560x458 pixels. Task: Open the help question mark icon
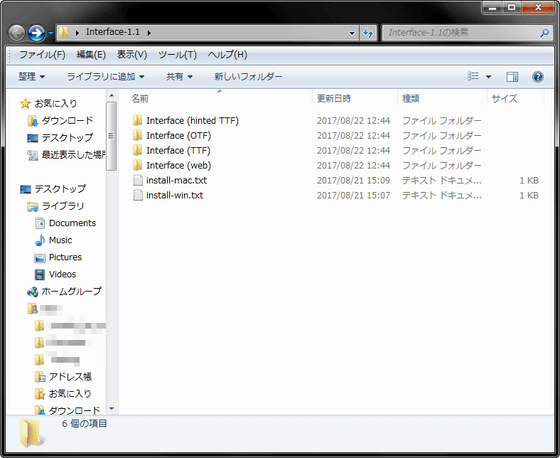(x=537, y=76)
